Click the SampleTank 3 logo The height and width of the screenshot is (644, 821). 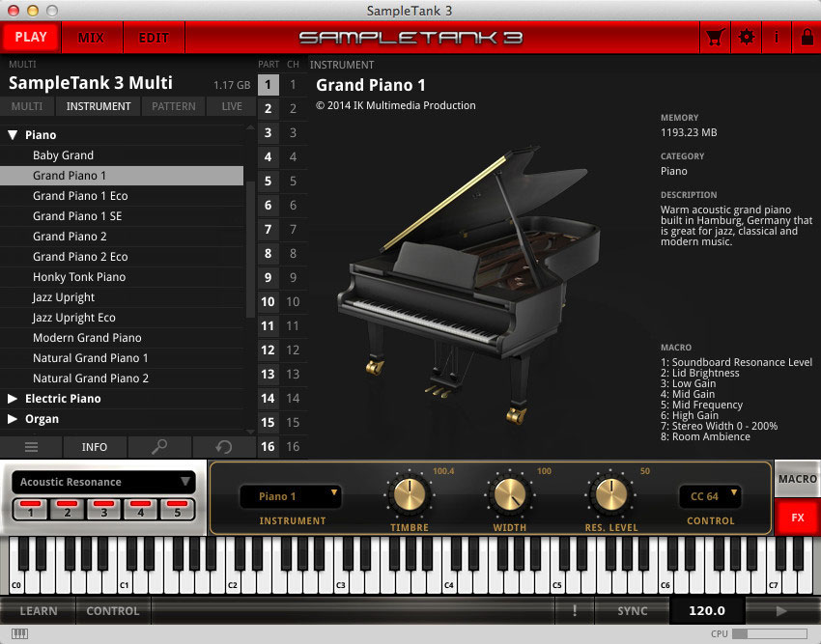click(x=410, y=38)
